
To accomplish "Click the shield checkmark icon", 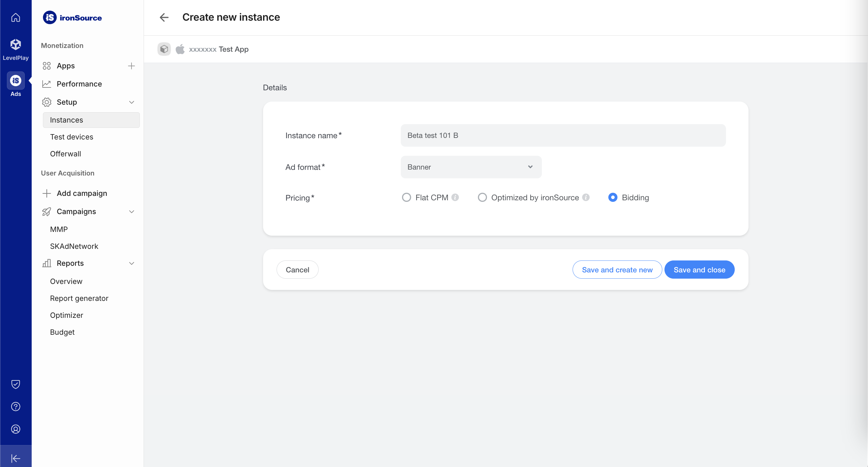I will click(15, 384).
